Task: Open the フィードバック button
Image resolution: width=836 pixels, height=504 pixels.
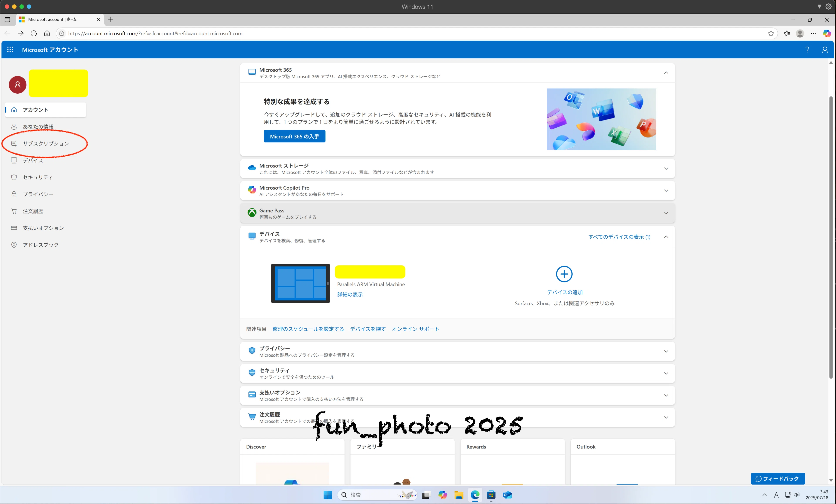Action: point(778,479)
